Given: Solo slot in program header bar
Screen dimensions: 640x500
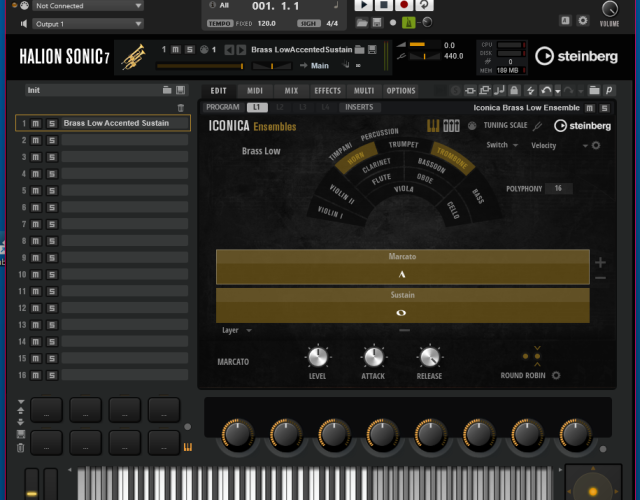Looking at the screenshot, I should [189, 49].
